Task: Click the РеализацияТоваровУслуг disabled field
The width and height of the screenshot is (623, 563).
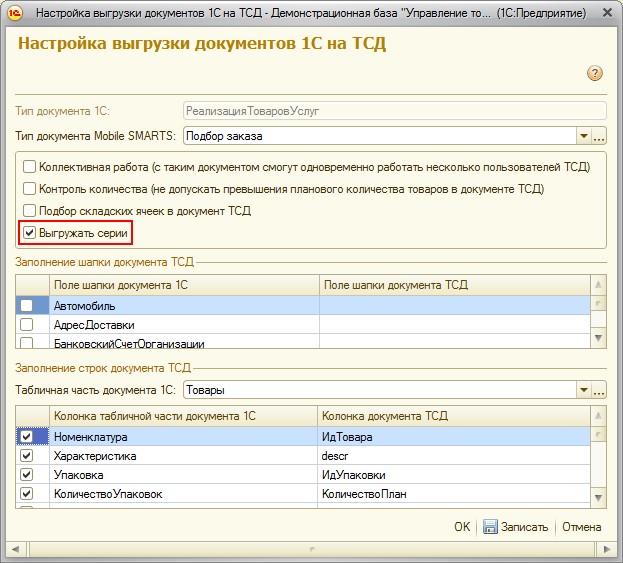Action: [395, 111]
